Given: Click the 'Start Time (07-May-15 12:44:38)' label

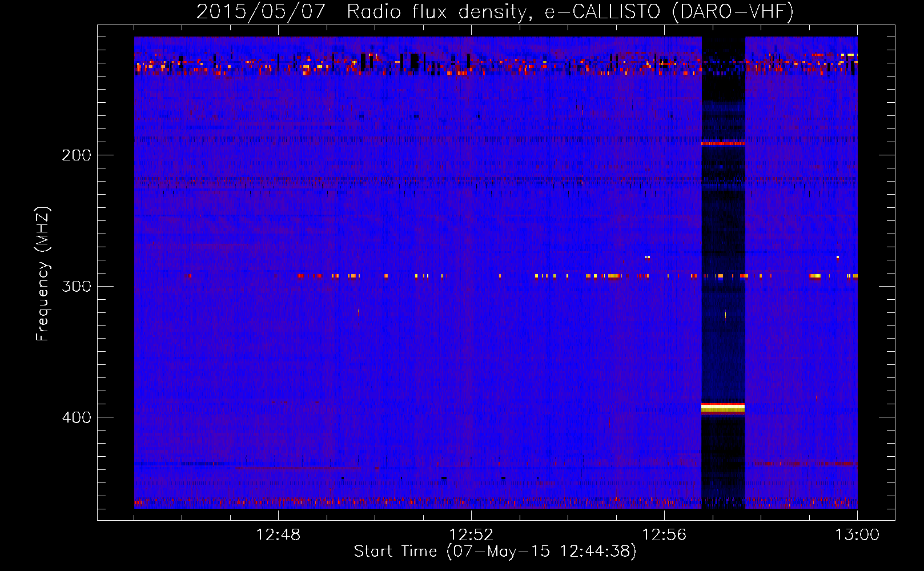Looking at the screenshot, I should pyautogui.click(x=495, y=551).
